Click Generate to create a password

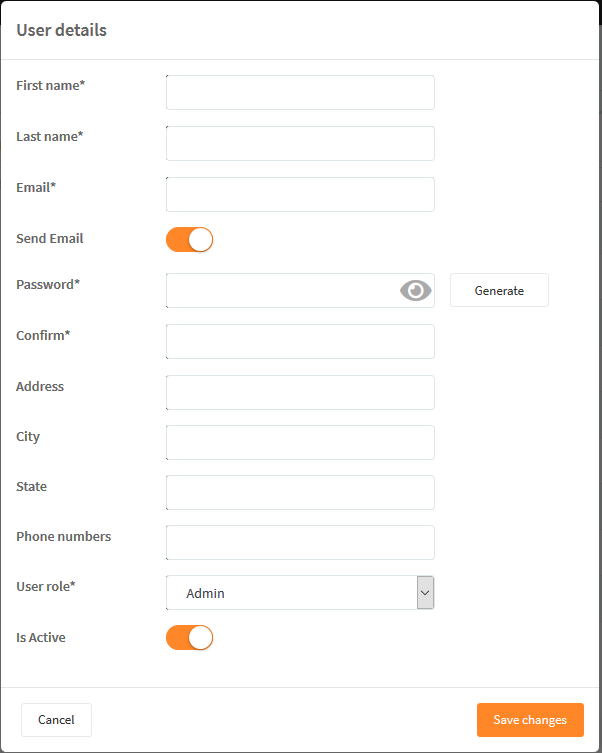click(499, 290)
